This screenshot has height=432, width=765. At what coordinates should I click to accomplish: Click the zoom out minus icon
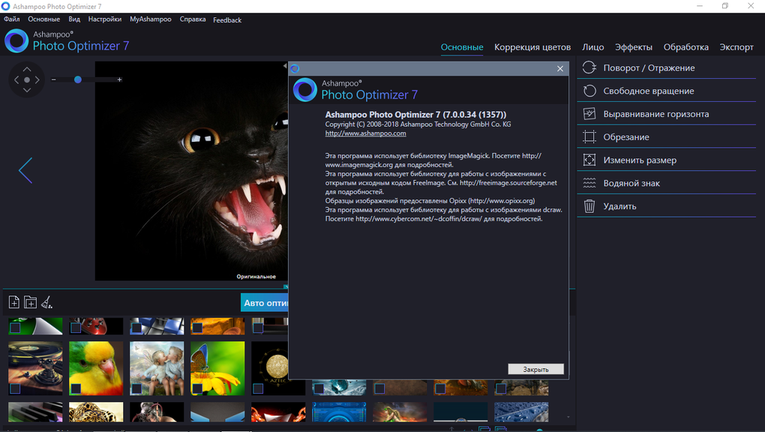[x=54, y=80]
